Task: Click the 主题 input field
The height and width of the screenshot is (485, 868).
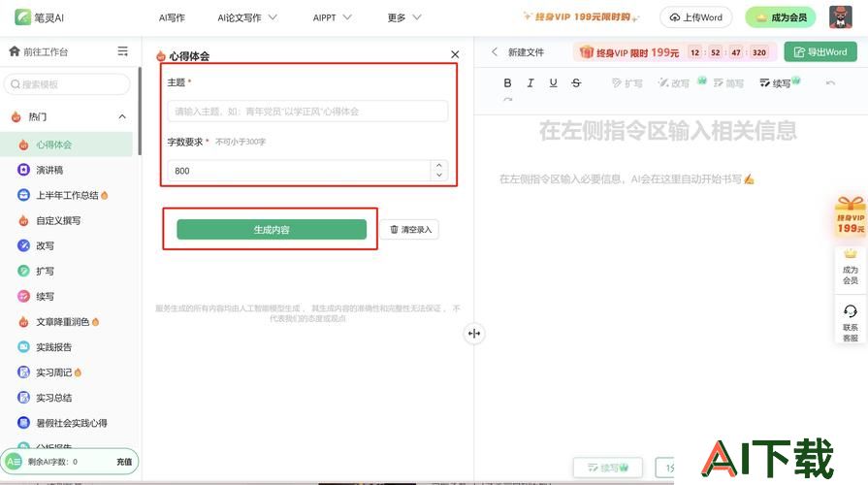Action: 307,112
